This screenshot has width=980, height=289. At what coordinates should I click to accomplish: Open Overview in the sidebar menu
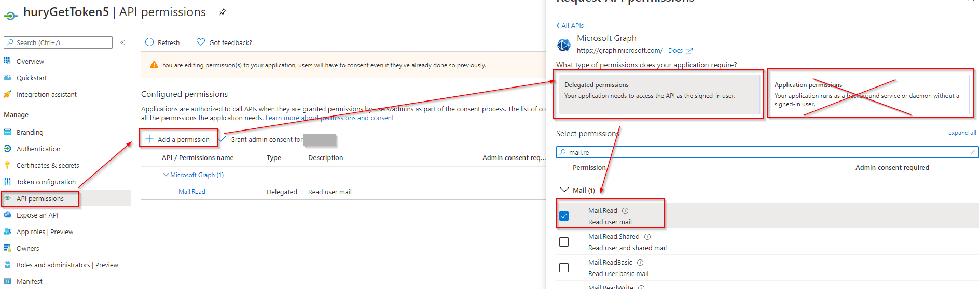point(30,61)
